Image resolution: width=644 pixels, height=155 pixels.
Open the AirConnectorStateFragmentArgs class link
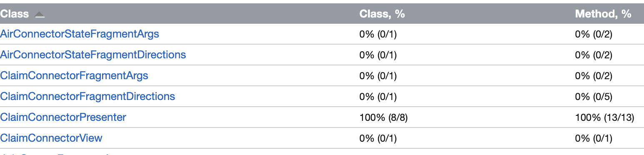click(80, 34)
